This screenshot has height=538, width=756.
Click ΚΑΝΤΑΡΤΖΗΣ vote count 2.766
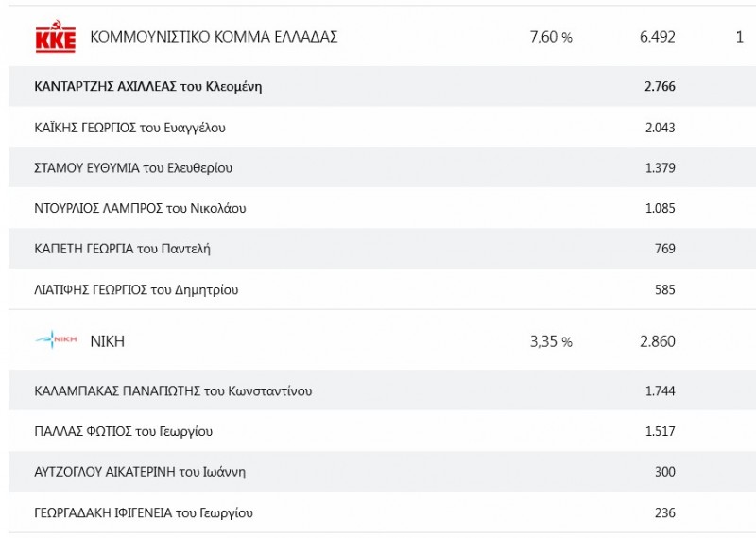click(x=659, y=87)
